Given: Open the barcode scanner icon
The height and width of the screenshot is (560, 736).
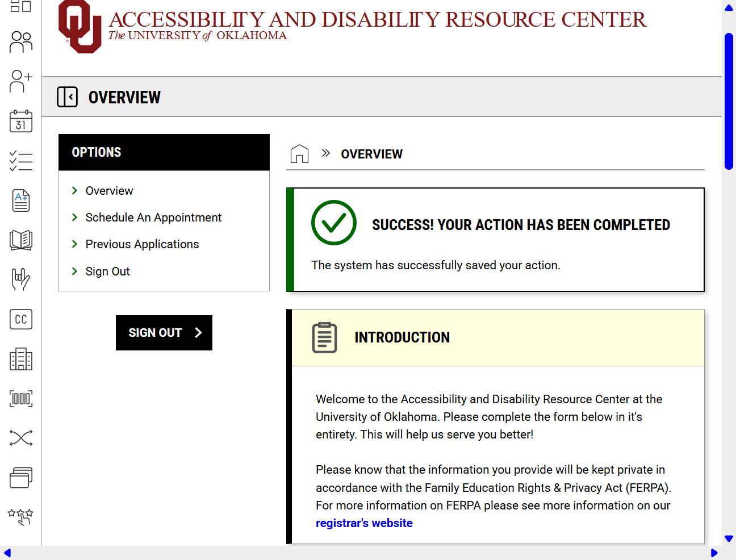Looking at the screenshot, I should 21,399.
